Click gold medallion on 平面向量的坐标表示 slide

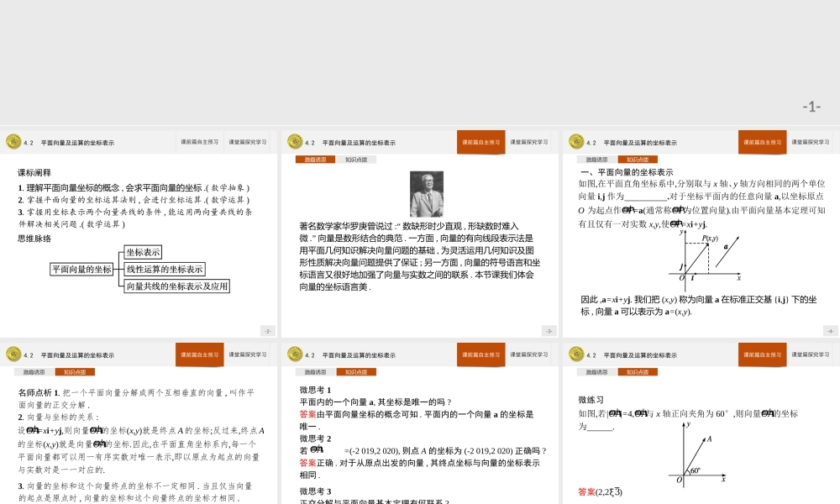(575, 142)
